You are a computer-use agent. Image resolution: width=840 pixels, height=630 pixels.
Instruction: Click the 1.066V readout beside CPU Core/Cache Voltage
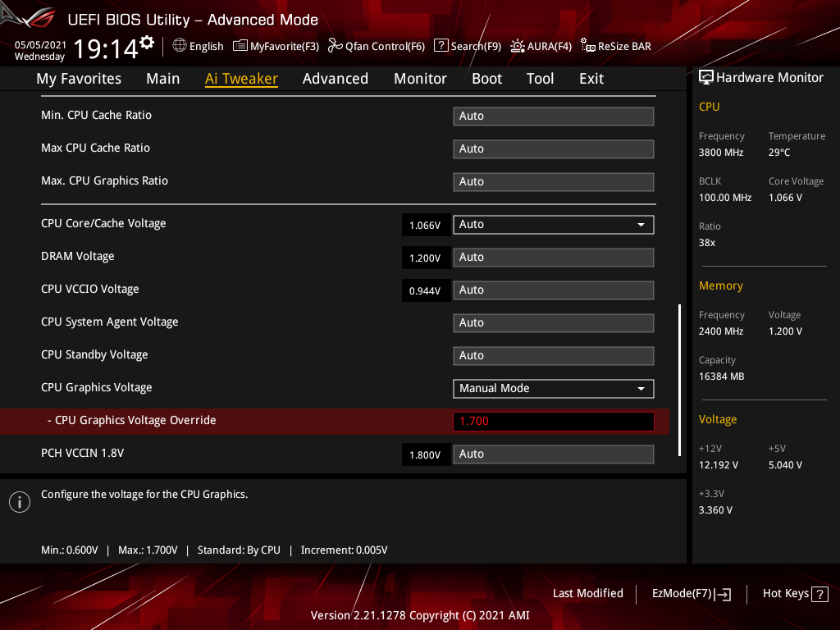426,225
